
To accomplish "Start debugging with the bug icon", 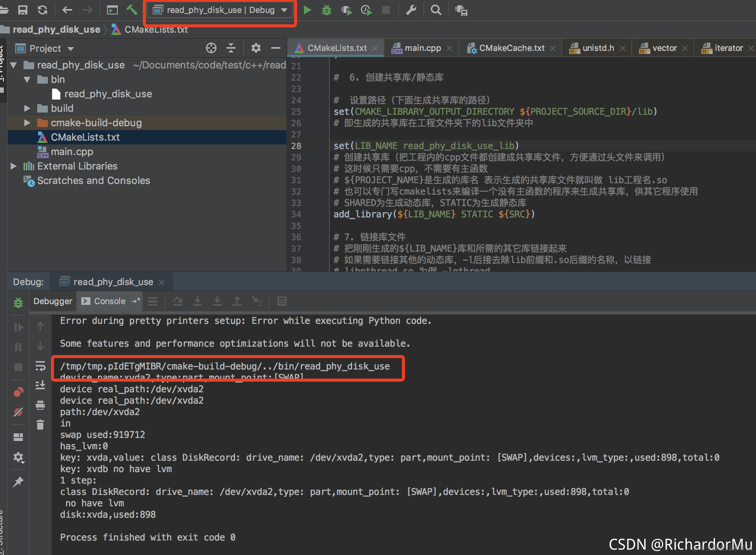I will tap(326, 10).
